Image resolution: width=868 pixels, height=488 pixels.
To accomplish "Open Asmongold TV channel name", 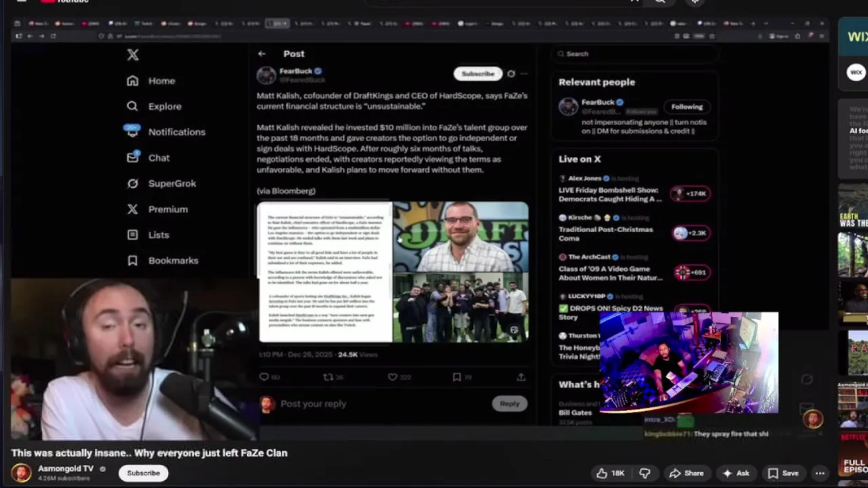I will 66,468.
